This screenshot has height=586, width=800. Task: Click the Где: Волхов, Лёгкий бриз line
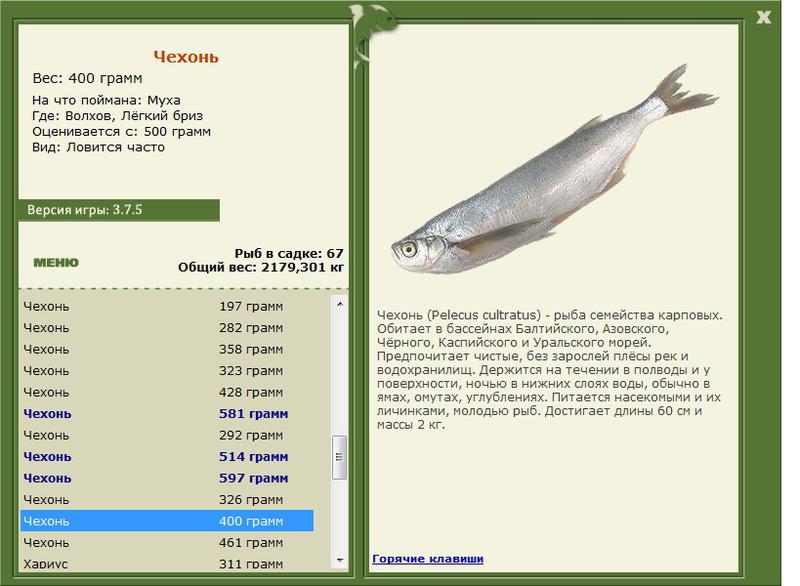click(117, 116)
